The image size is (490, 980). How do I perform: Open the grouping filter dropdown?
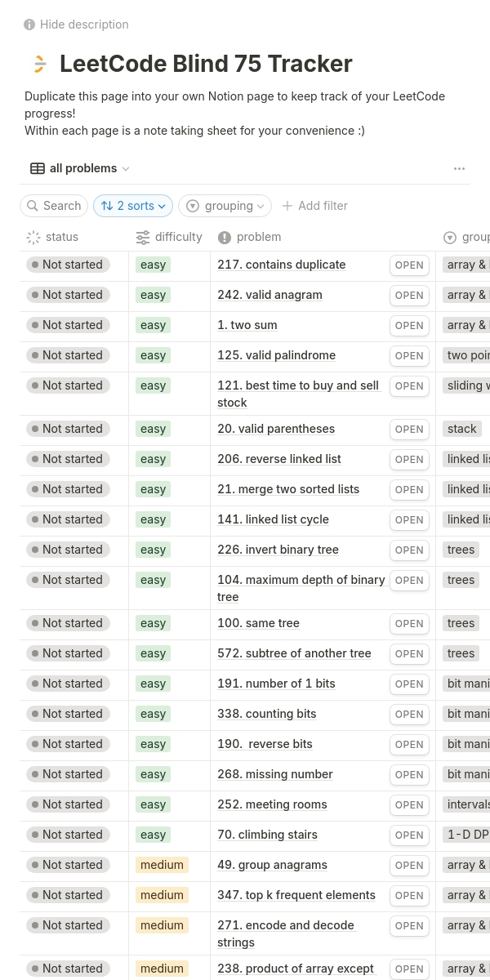point(225,206)
